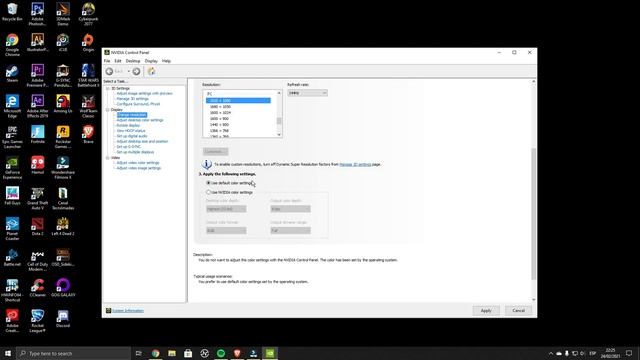Screen dimensions: 640x360
Task: Open System Information link
Action: point(128,311)
